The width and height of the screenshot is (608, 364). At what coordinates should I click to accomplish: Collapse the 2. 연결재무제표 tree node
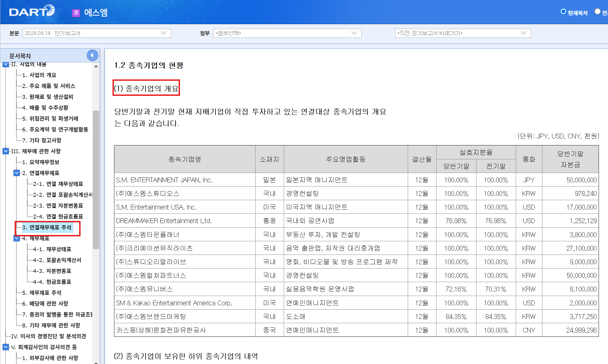coord(17,173)
